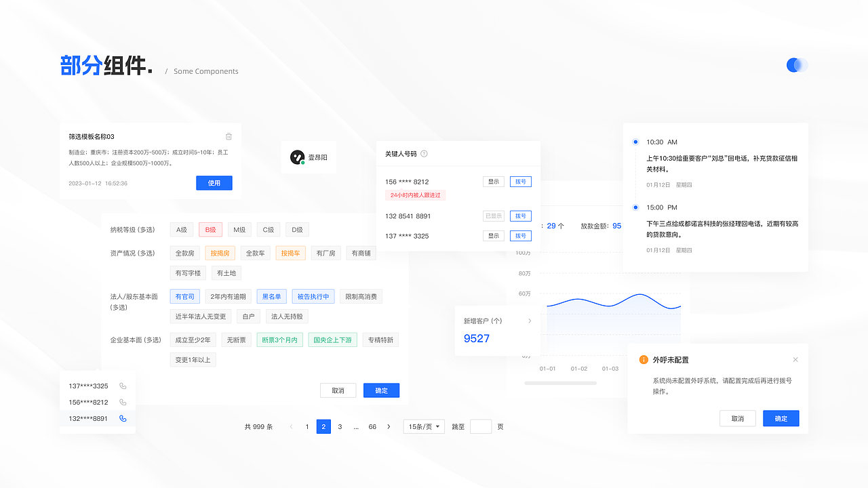Click 显示 for number 137 **** 3325
Image resolution: width=868 pixels, height=488 pixels.
[494, 236]
